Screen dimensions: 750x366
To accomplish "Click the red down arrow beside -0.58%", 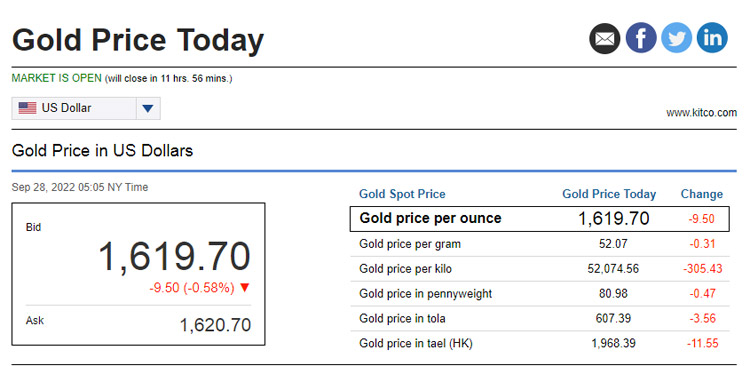I will pyautogui.click(x=245, y=288).
